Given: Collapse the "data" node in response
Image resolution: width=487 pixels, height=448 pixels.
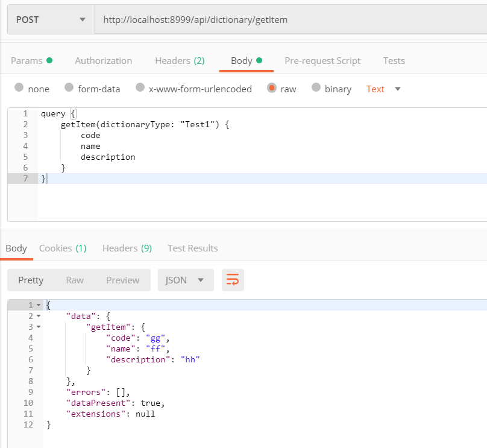Looking at the screenshot, I should [x=39, y=316].
